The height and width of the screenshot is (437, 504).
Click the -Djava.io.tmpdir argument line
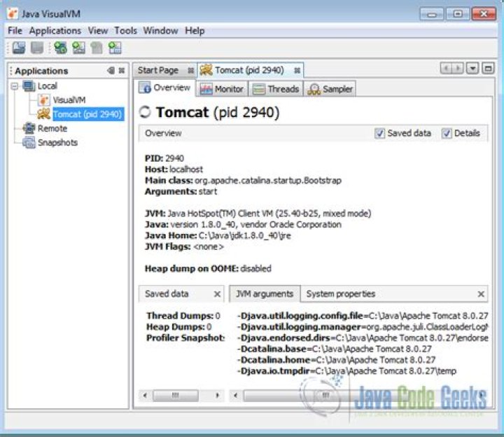[346, 370]
